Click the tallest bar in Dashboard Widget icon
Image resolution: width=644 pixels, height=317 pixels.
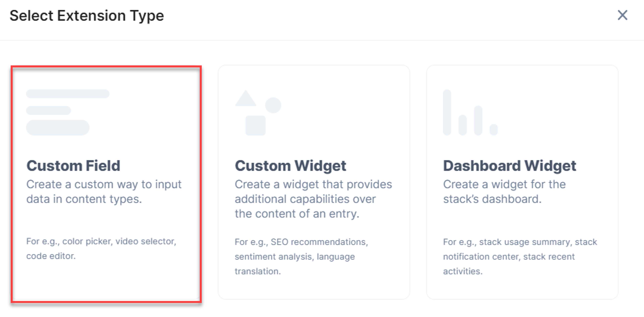tap(447, 112)
